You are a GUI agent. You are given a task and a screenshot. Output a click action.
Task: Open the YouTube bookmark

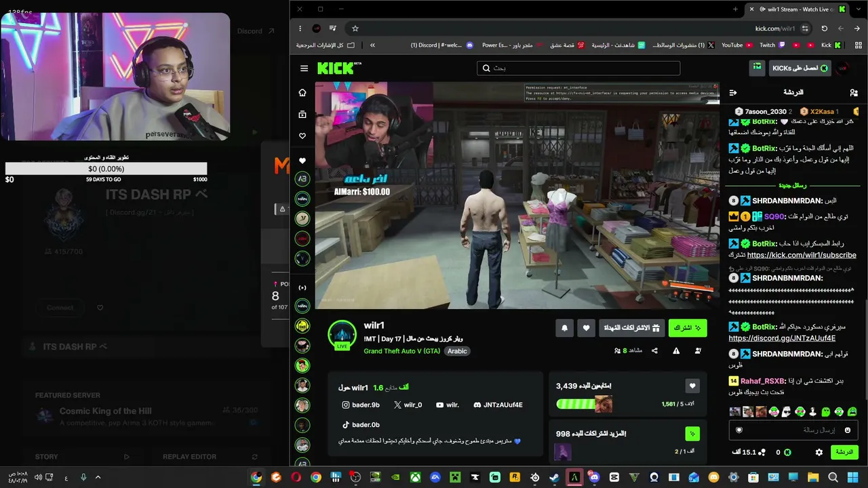[737, 45]
